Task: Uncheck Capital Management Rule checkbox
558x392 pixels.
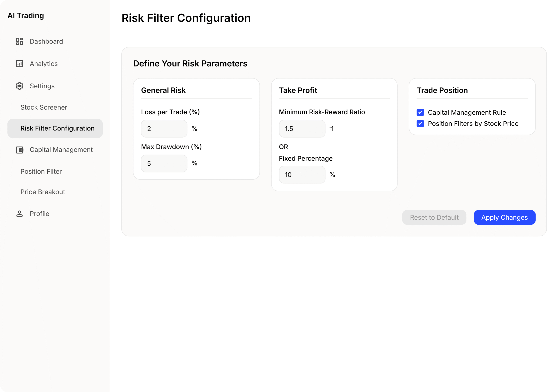Action: [420, 112]
